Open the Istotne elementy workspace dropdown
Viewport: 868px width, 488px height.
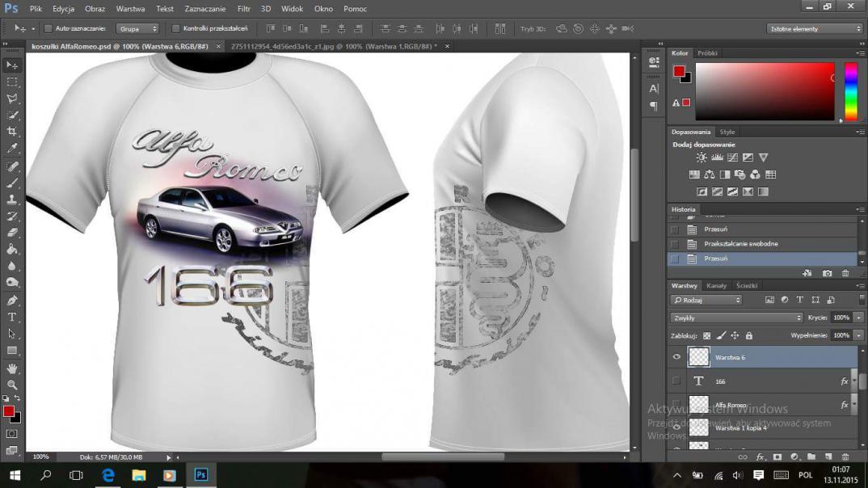pos(815,29)
